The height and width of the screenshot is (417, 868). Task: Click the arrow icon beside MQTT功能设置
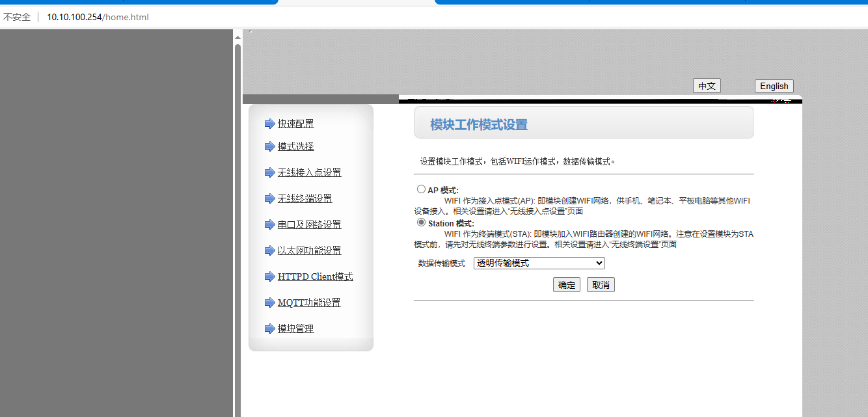click(269, 303)
